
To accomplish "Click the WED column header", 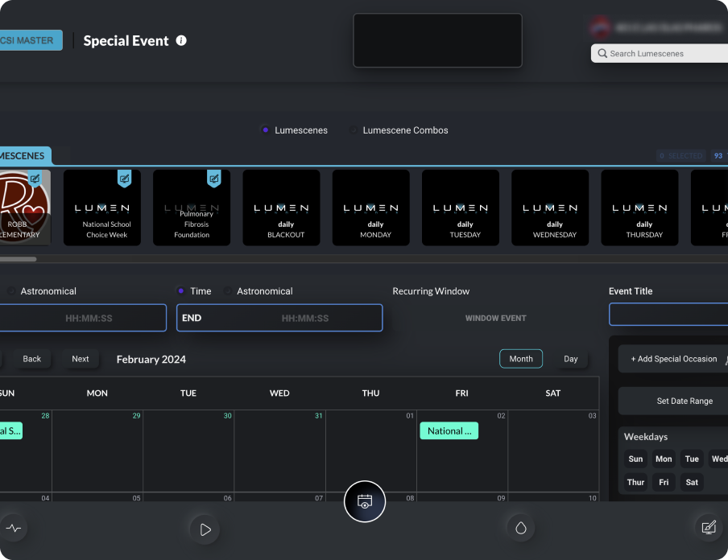I will [279, 393].
